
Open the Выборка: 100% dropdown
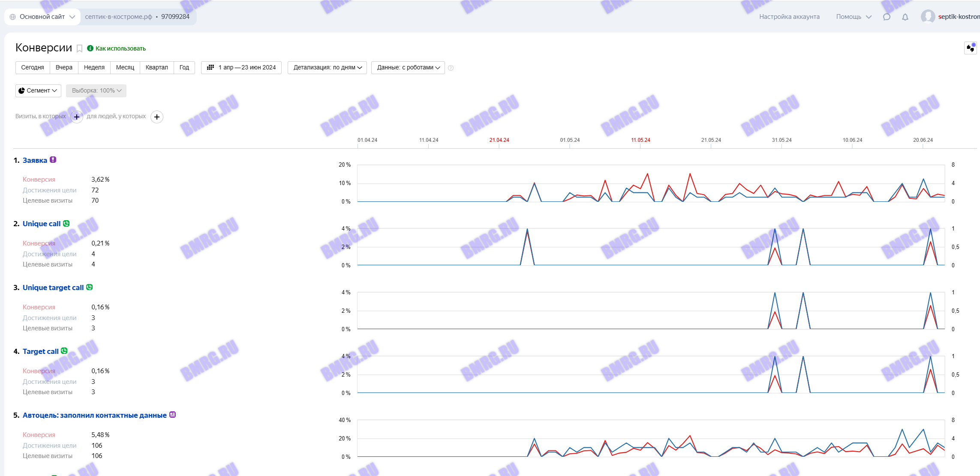96,90
